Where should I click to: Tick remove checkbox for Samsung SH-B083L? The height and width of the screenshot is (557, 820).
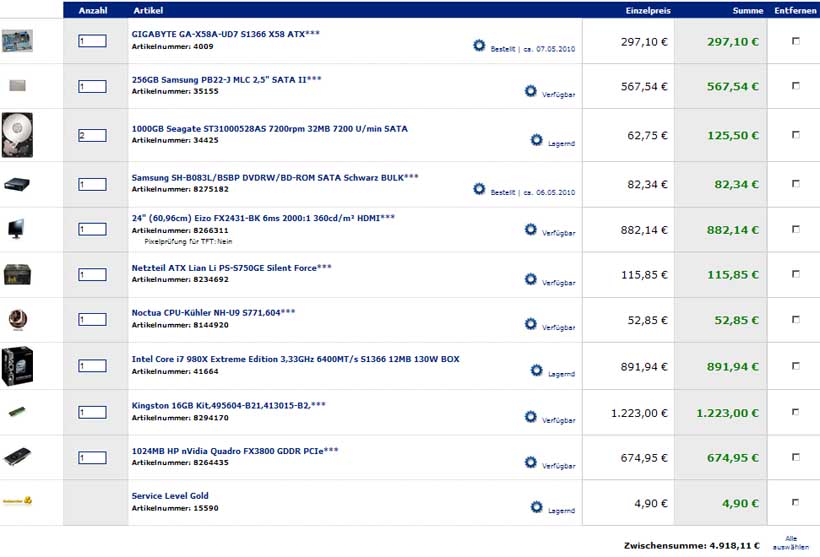tap(796, 184)
